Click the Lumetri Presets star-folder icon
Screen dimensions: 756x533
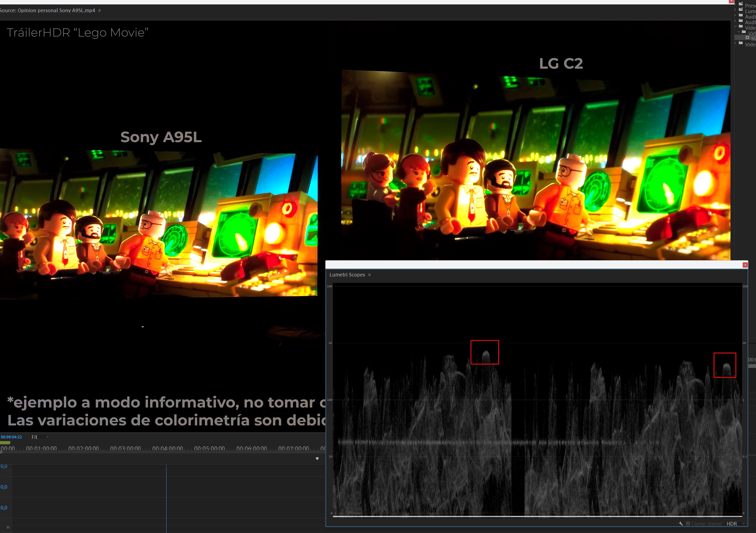coord(741,9)
